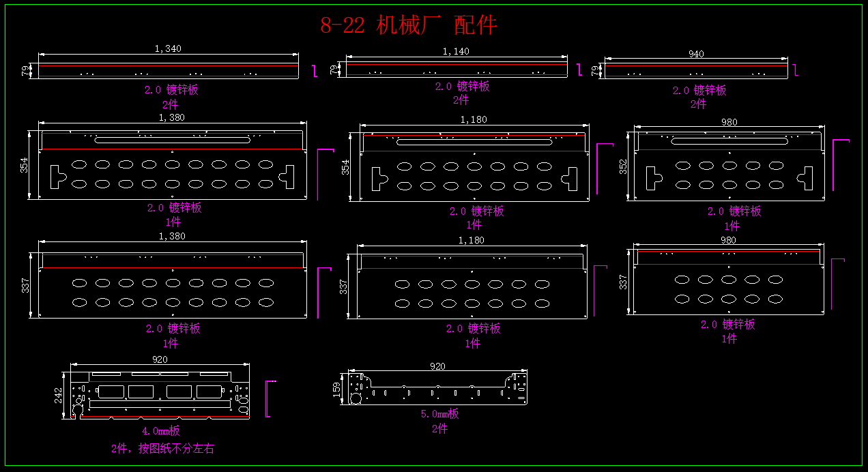This screenshot has height=472, width=868.
Task: Select the note '2件，按图纸不分左右'
Action: (162, 449)
